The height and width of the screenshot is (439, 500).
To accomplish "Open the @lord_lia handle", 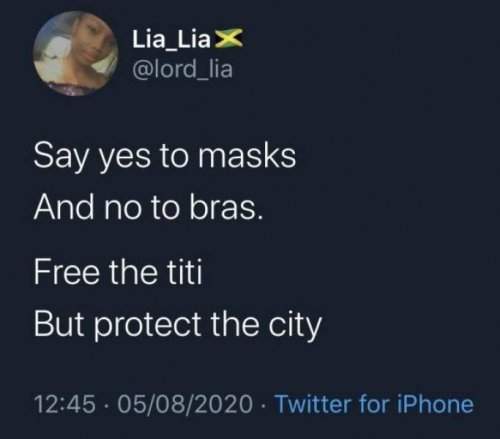I will tap(182, 70).
